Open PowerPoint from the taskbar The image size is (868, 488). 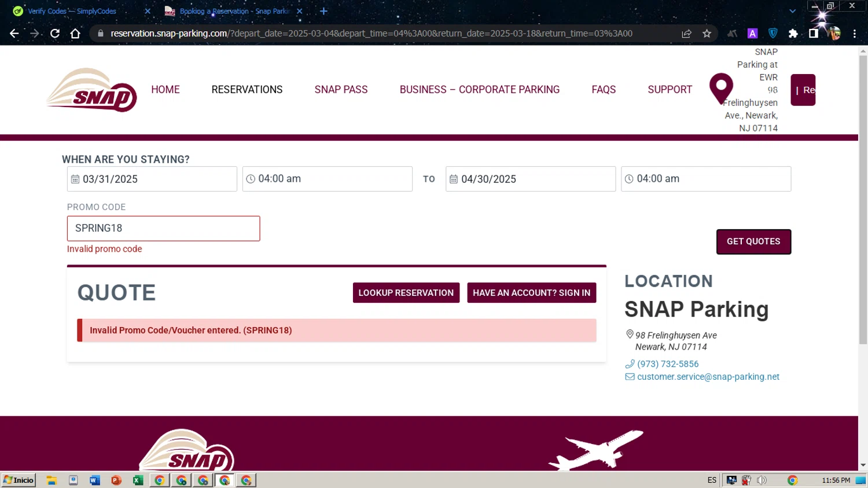116,480
